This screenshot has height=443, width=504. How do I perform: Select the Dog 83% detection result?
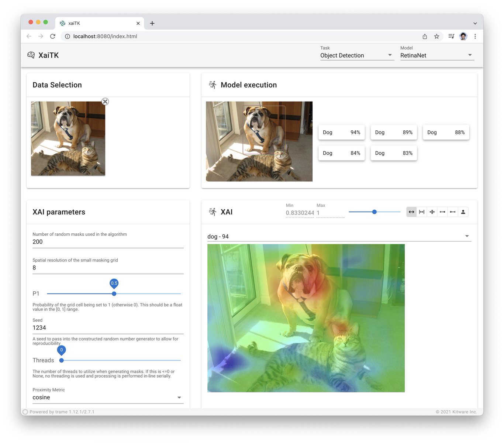(x=394, y=153)
